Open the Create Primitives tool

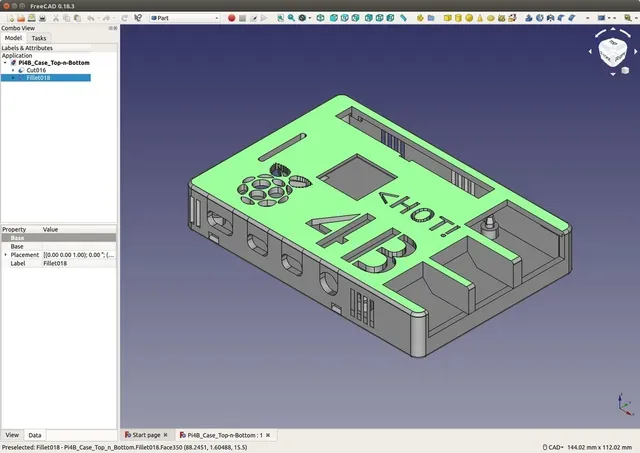(502, 18)
